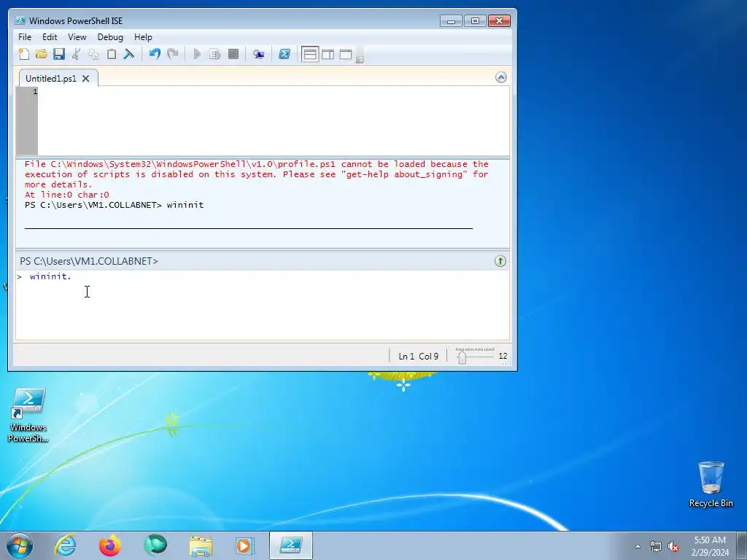This screenshot has width=747, height=560.
Task: Open New Remote PowerShell Tab icon
Action: 259,54
